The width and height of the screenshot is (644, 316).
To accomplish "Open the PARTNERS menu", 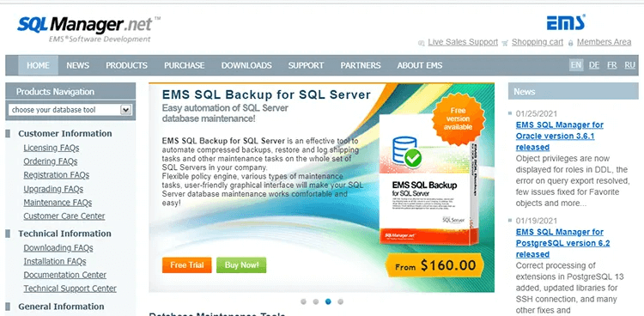I will 360,65.
